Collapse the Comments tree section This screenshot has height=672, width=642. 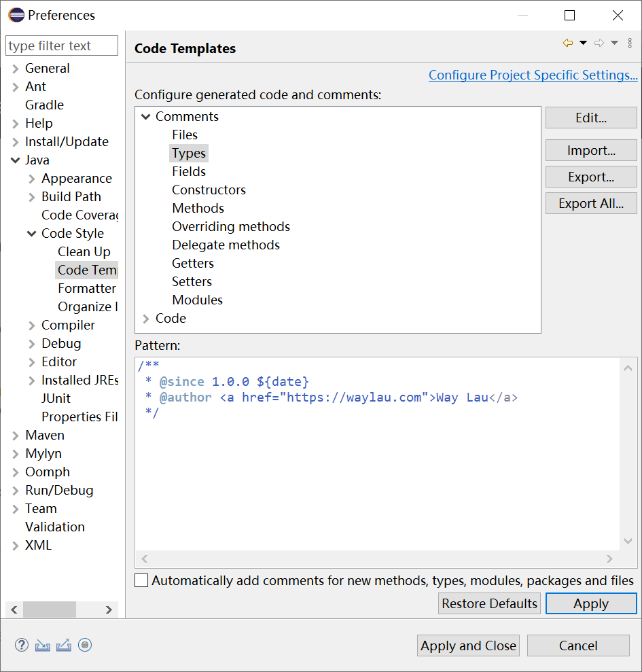coord(145,116)
